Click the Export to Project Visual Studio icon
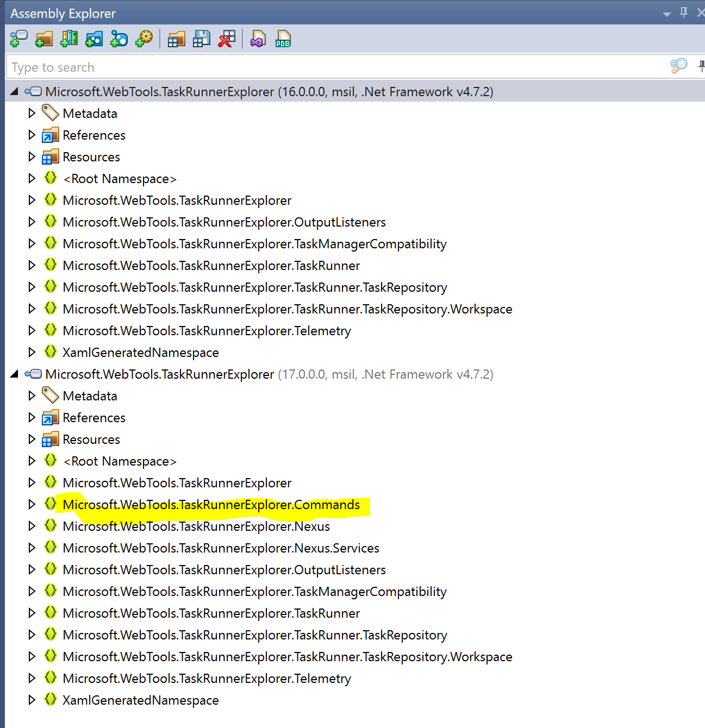The image size is (705, 728). click(x=258, y=39)
